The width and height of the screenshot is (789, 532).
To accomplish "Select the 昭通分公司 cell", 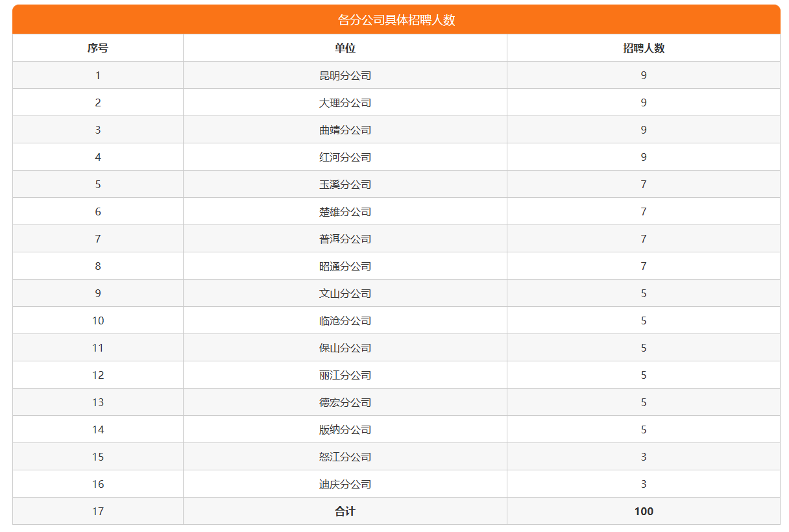I will pos(345,266).
